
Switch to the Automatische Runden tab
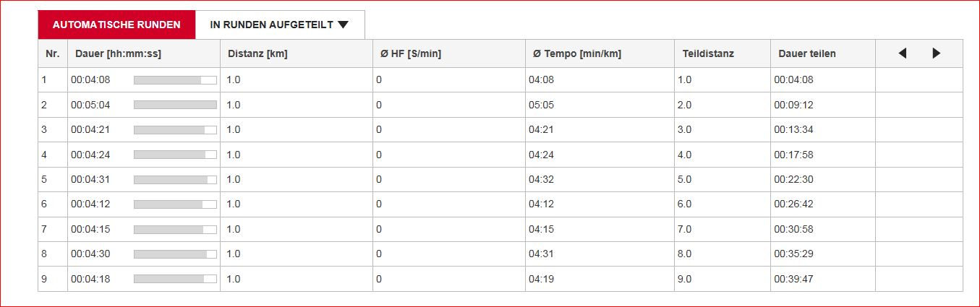(116, 25)
